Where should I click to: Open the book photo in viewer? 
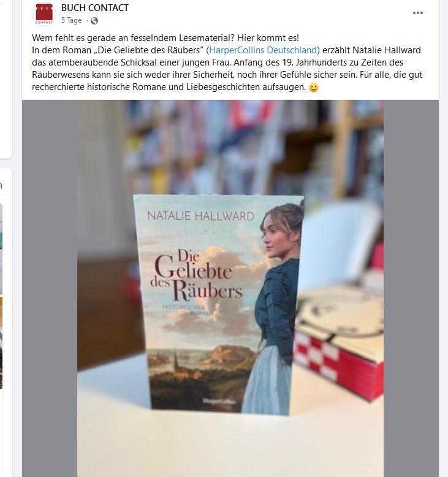pyautogui.click(x=230, y=288)
